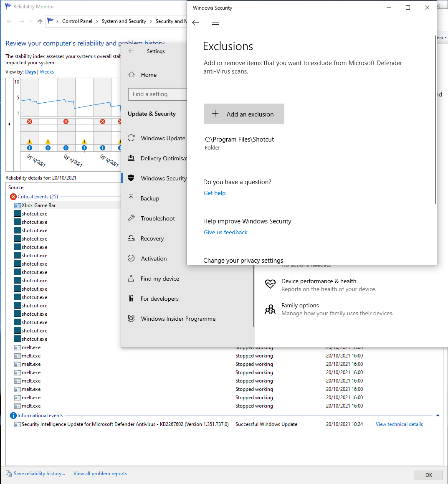Screen dimensions: 448x484
Task: Select the Delivery Optimisation icon
Action: coord(132,158)
